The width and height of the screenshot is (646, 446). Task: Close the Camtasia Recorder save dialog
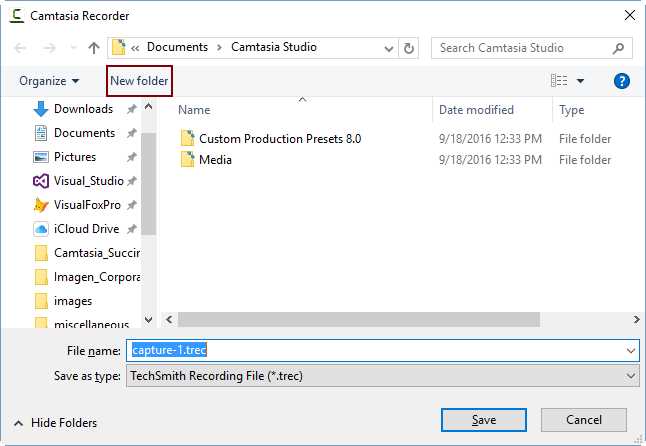click(x=630, y=16)
